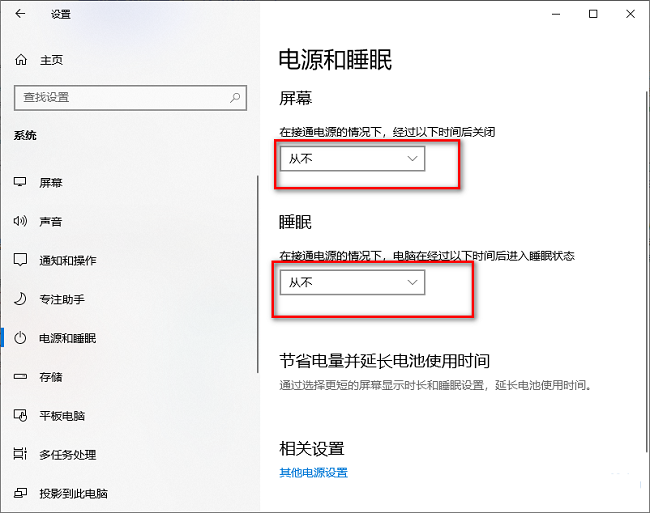Click the 通过选择更短的屏幕显示时长 description text

pyautogui.click(x=435, y=385)
